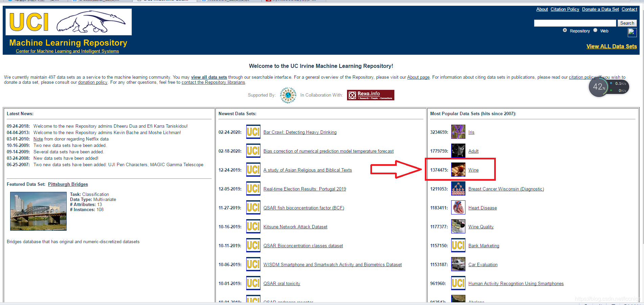644x305 pixels.
Task: Select the Web search radio button
Action: coord(595,30)
